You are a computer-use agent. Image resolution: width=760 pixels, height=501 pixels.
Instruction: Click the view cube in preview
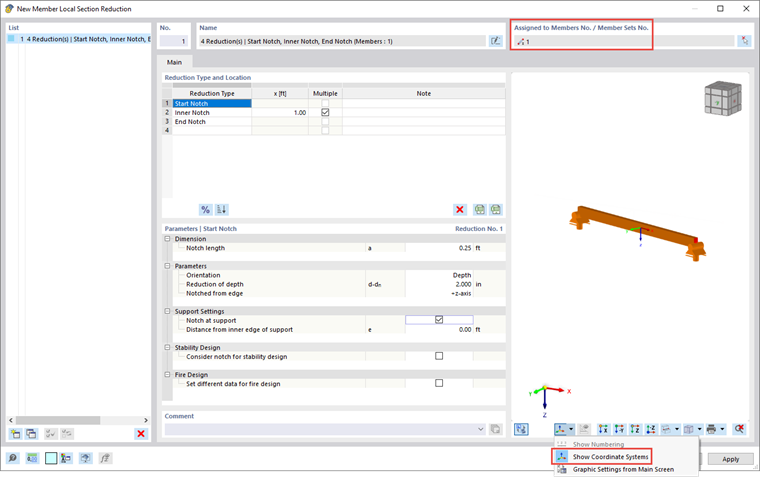pos(723,98)
